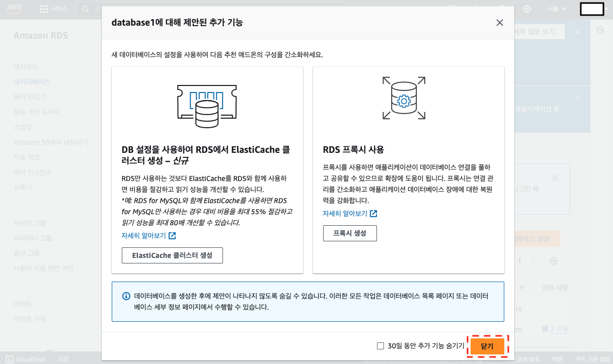
Task: Dismiss the second blue banner with X
Action: (578, 98)
